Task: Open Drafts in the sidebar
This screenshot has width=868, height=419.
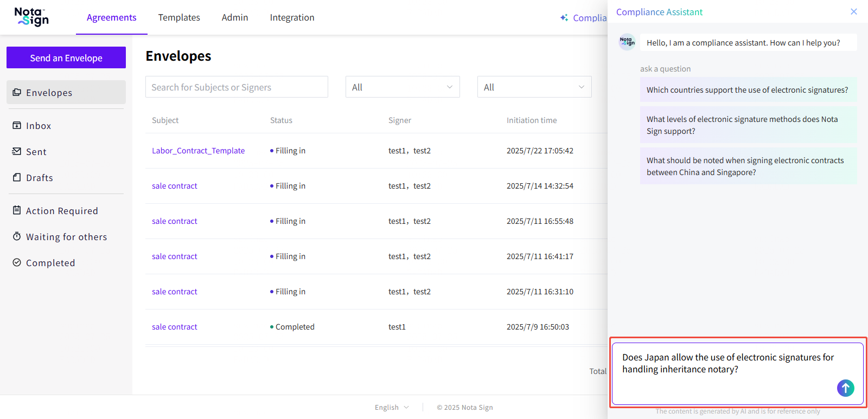Action: (x=39, y=178)
